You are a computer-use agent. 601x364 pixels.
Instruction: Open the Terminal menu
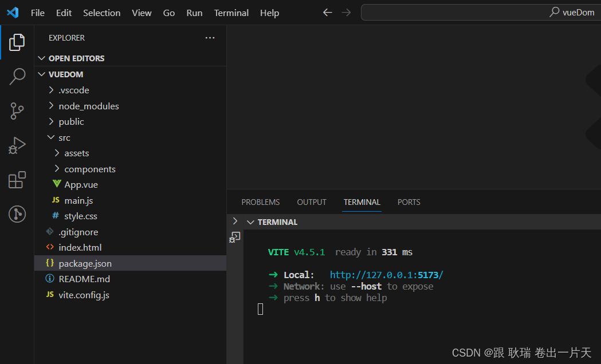pyautogui.click(x=231, y=13)
